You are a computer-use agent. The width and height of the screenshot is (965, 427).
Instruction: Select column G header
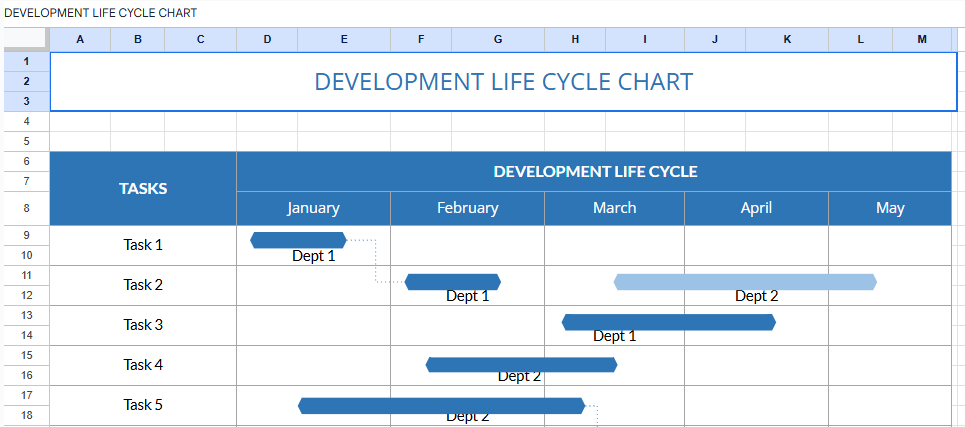pyautogui.click(x=497, y=39)
